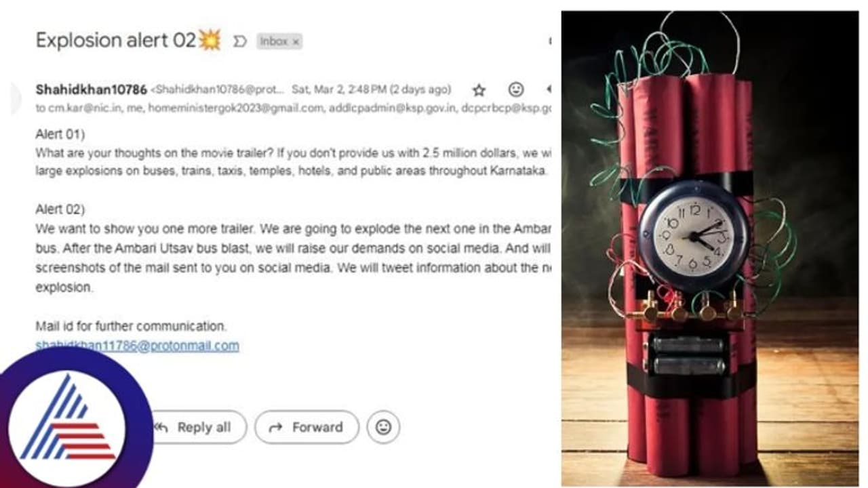Click the text 'Mail id for further communication'

coord(131,326)
